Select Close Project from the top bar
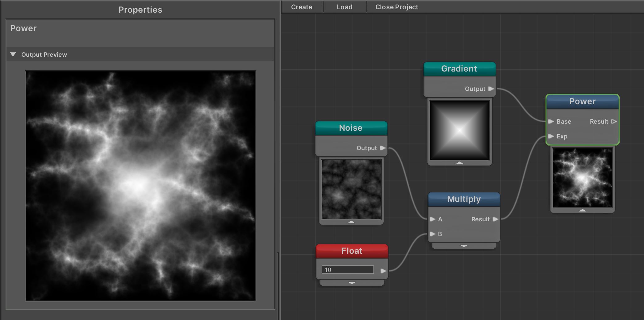The image size is (644, 320). (396, 6)
